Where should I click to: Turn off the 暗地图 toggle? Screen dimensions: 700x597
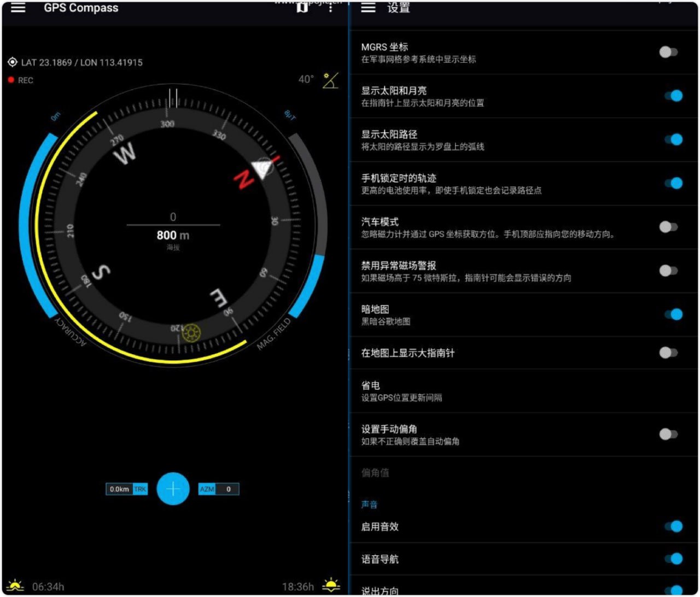pyautogui.click(x=674, y=314)
